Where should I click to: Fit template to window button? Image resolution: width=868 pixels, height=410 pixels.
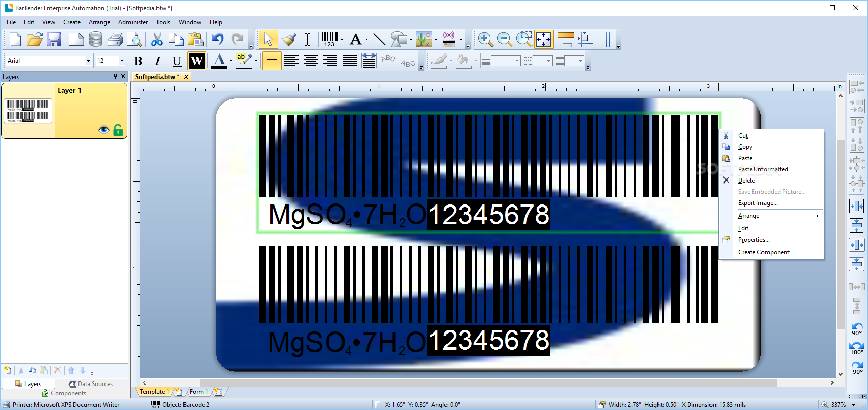[x=543, y=39]
